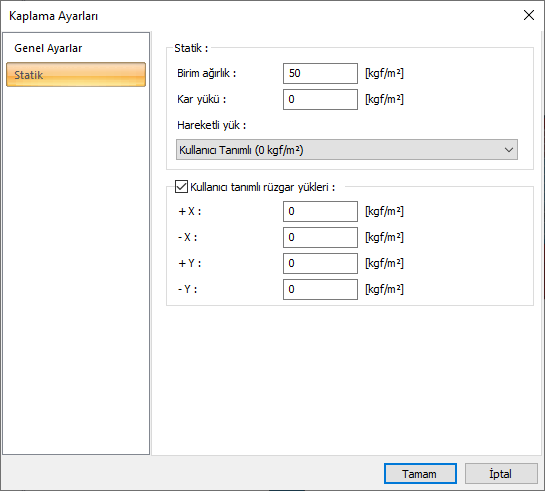Open the Genel Ayarlar section
545x491 pixels.
tap(48, 48)
